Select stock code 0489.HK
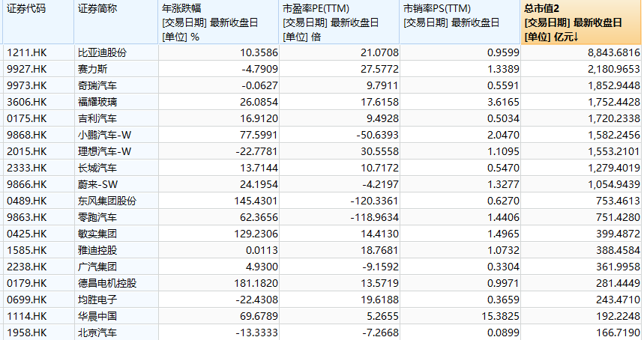 click(x=27, y=201)
